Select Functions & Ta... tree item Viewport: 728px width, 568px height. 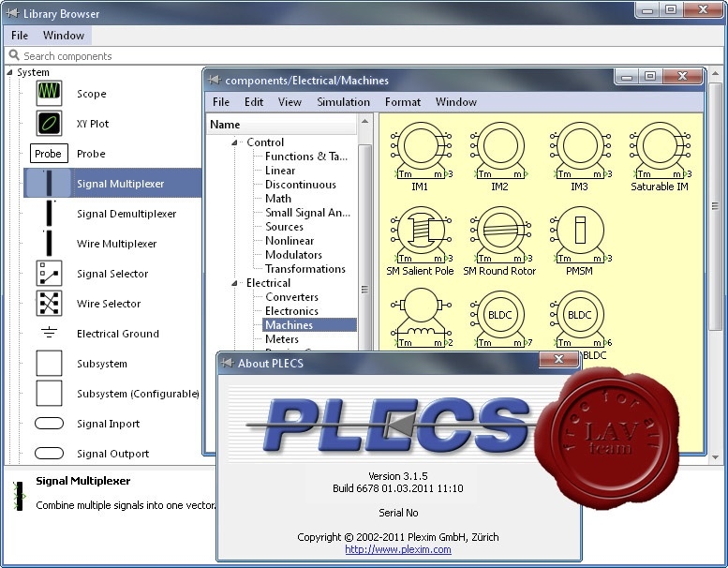tap(306, 156)
